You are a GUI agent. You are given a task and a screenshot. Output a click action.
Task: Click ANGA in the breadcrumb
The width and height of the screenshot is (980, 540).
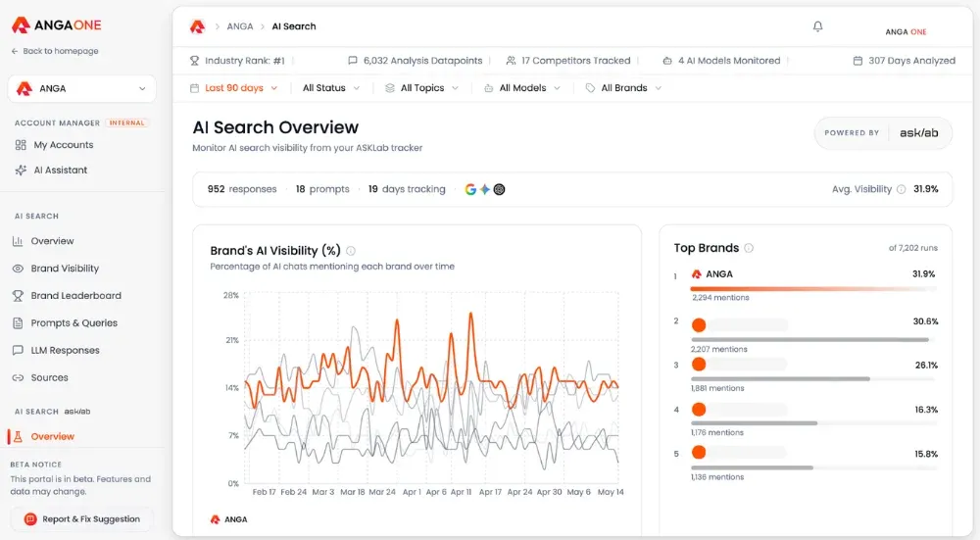[x=240, y=26]
